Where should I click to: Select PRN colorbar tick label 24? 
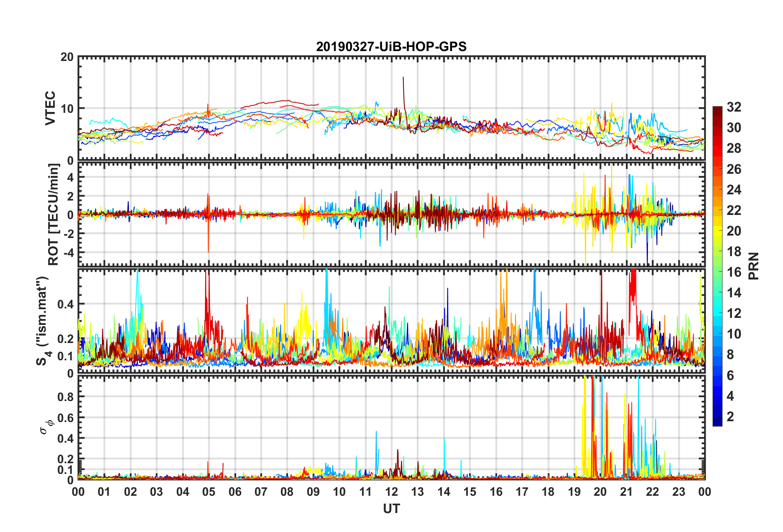coord(734,189)
